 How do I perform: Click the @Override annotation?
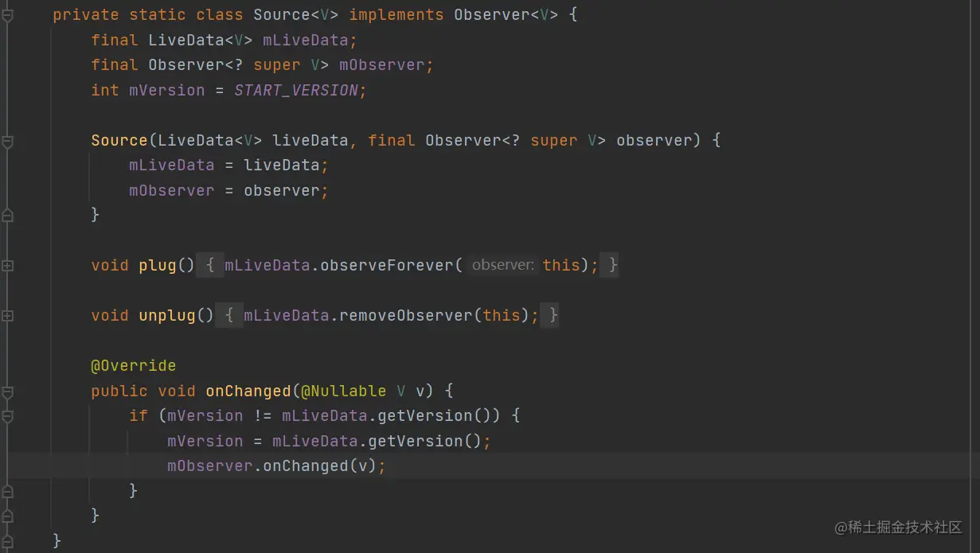pos(134,366)
